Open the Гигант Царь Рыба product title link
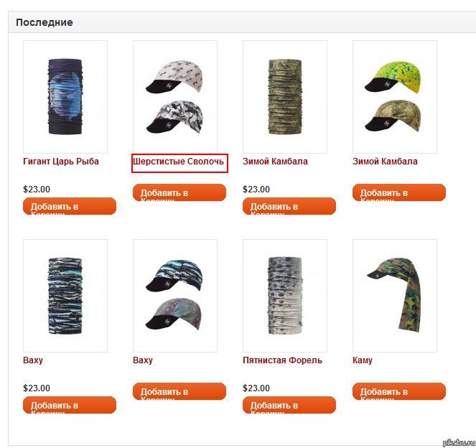The width and height of the screenshot is (476, 448). coord(61,162)
